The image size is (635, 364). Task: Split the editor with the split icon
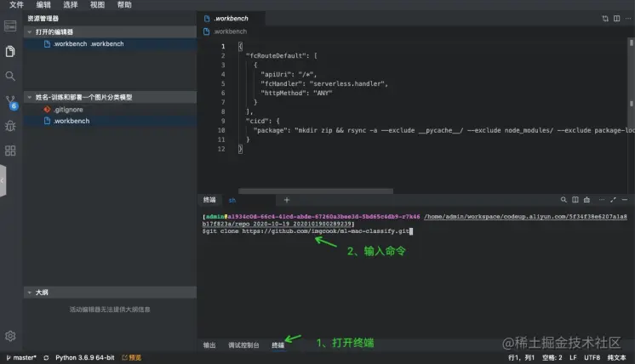coord(616,19)
